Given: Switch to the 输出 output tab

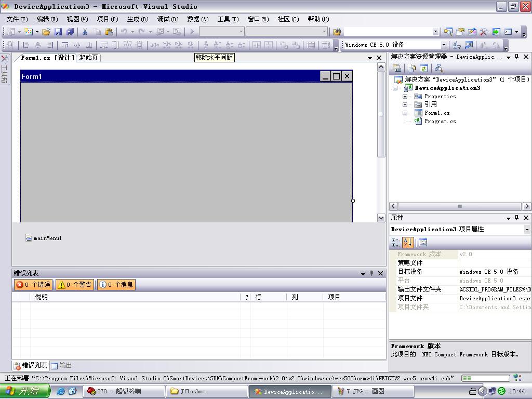Looking at the screenshot, I should coord(62,365).
